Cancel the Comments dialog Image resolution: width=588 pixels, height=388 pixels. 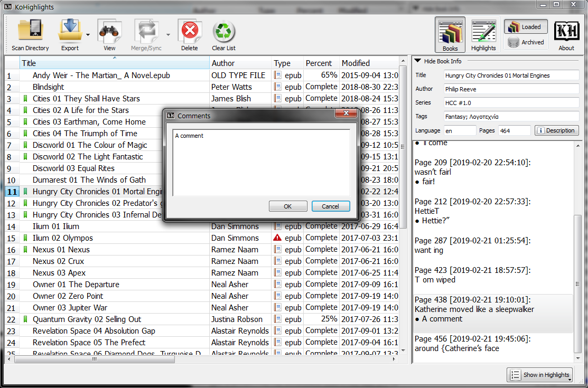[330, 206]
